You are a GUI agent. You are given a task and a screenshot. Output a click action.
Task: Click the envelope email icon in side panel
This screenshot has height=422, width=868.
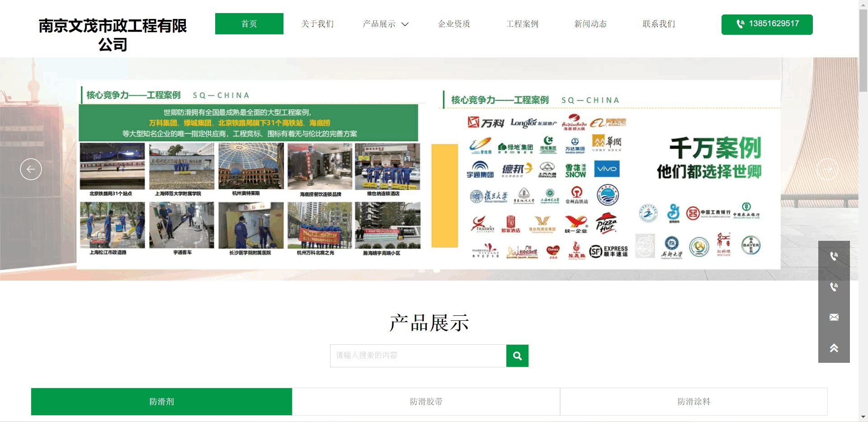[834, 317]
